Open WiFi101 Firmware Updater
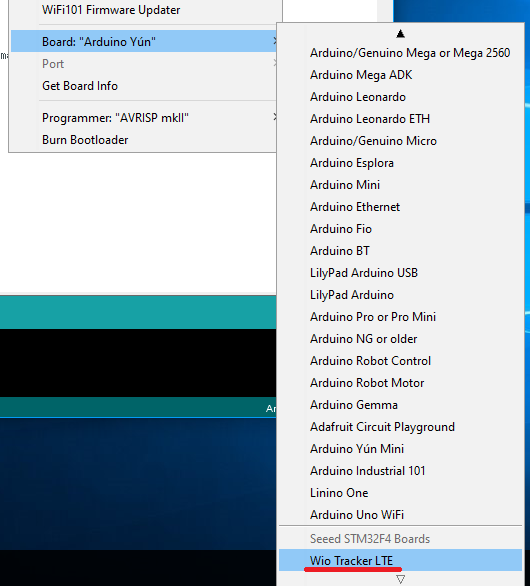This screenshot has width=530, height=586. tap(144, 10)
